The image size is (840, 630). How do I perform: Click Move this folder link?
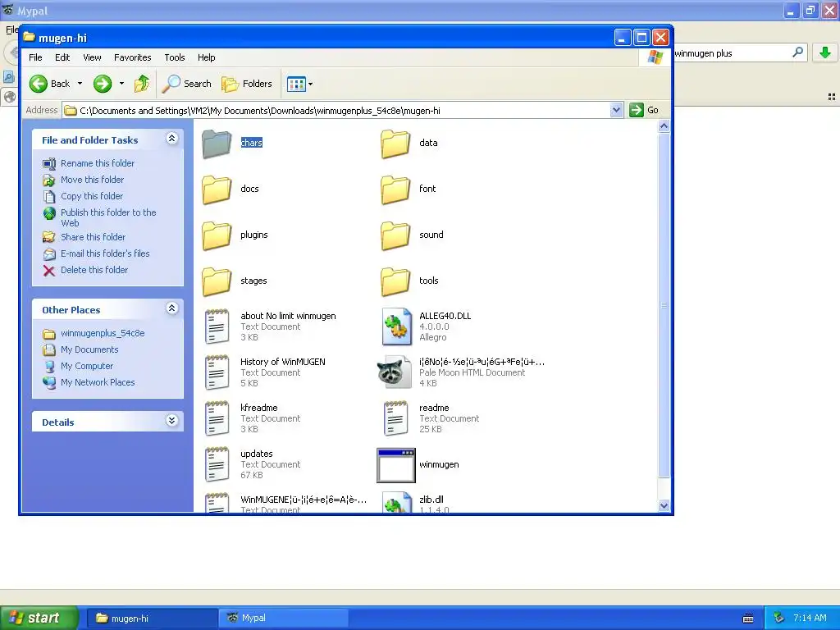click(92, 180)
